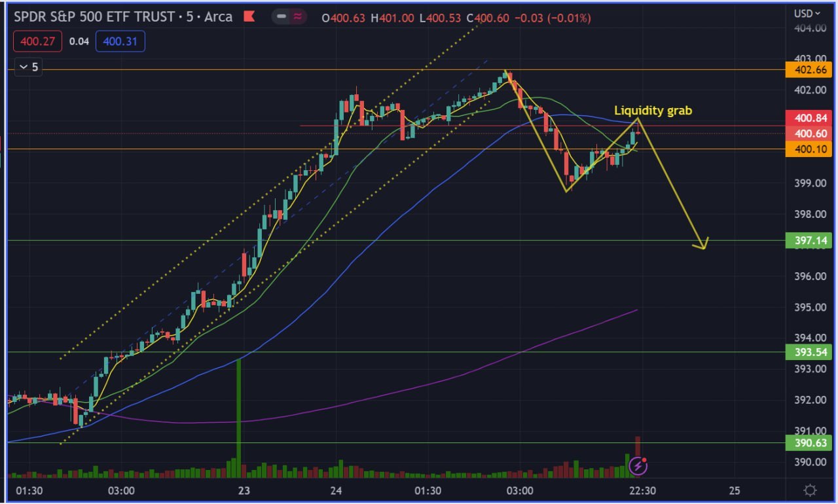Select the red 400.84 price label

808,118
